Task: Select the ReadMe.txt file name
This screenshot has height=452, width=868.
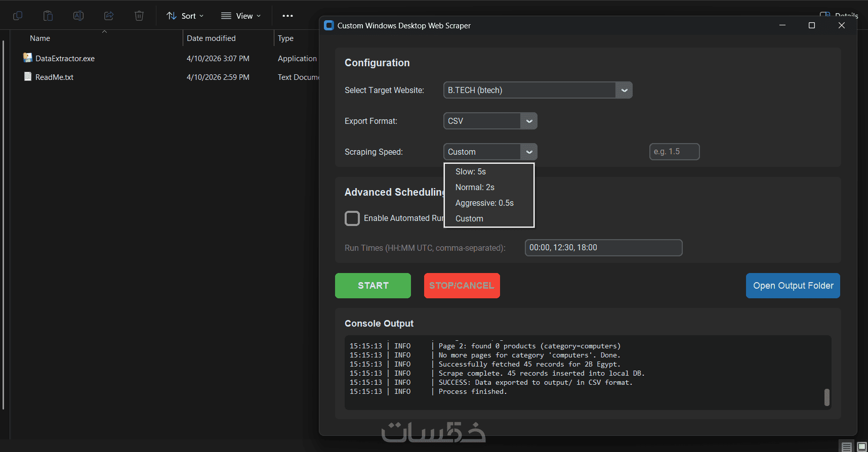Action: [x=55, y=77]
